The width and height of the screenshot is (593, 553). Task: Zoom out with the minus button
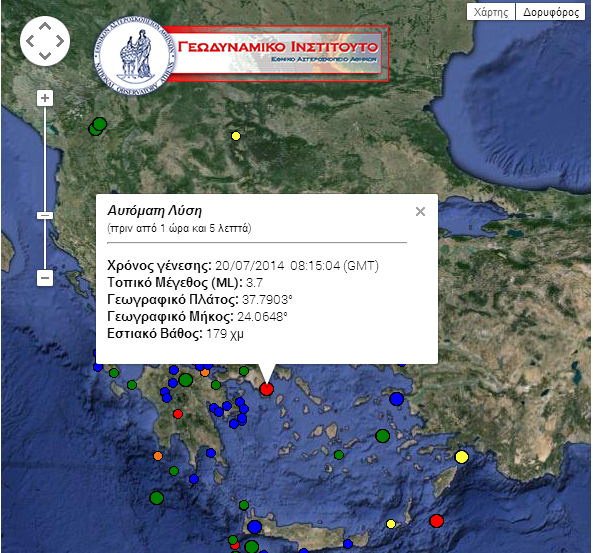point(45,278)
